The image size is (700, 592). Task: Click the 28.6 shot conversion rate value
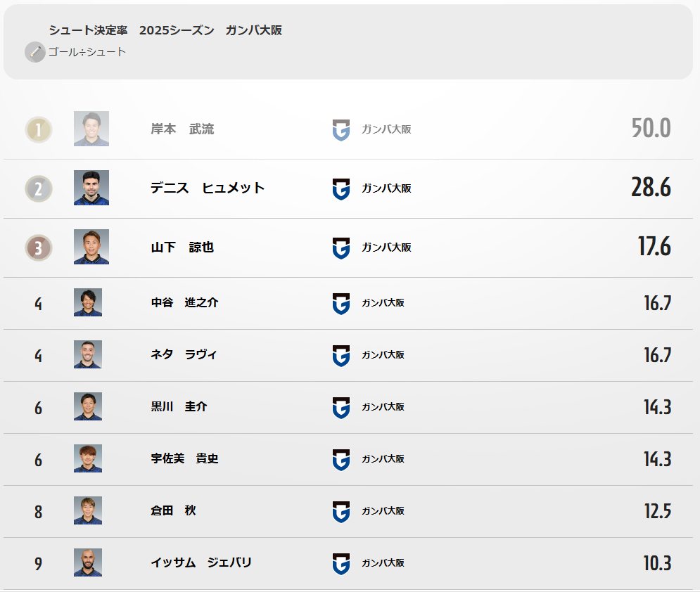pyautogui.click(x=651, y=188)
